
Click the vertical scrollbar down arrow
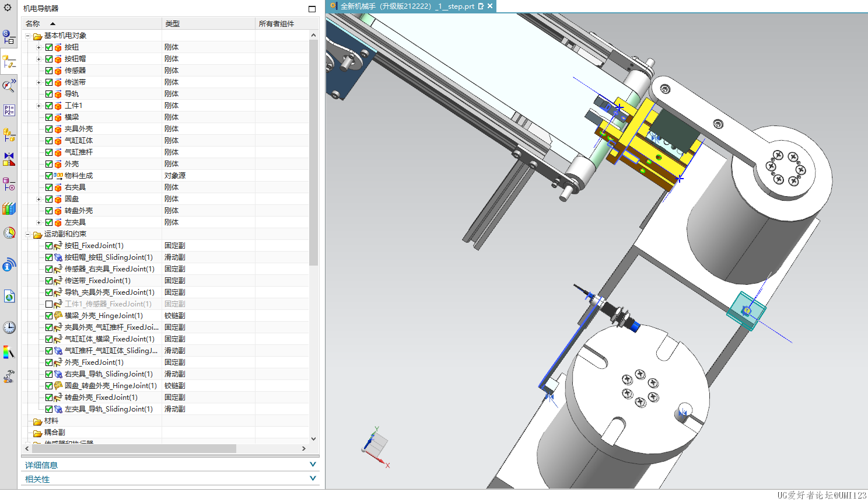click(x=313, y=439)
